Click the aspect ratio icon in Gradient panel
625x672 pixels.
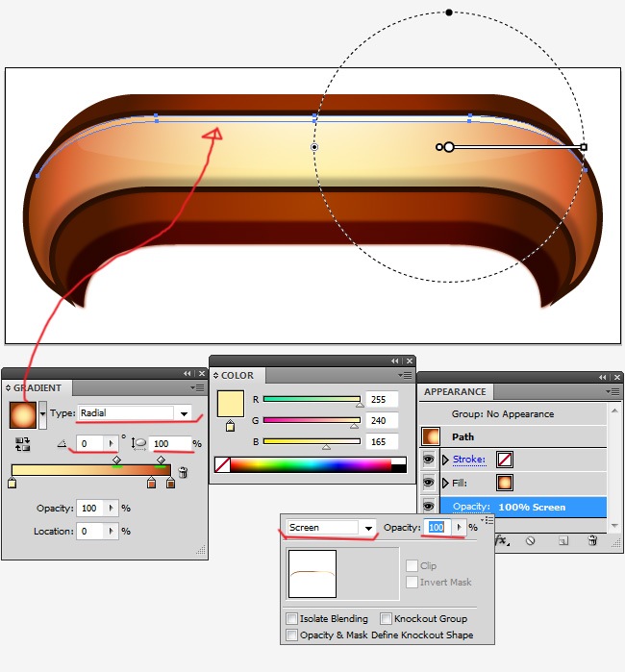tap(138, 443)
